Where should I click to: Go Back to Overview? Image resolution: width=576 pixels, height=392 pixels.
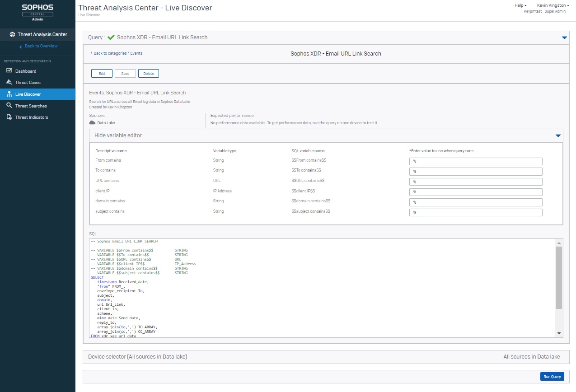pos(41,46)
